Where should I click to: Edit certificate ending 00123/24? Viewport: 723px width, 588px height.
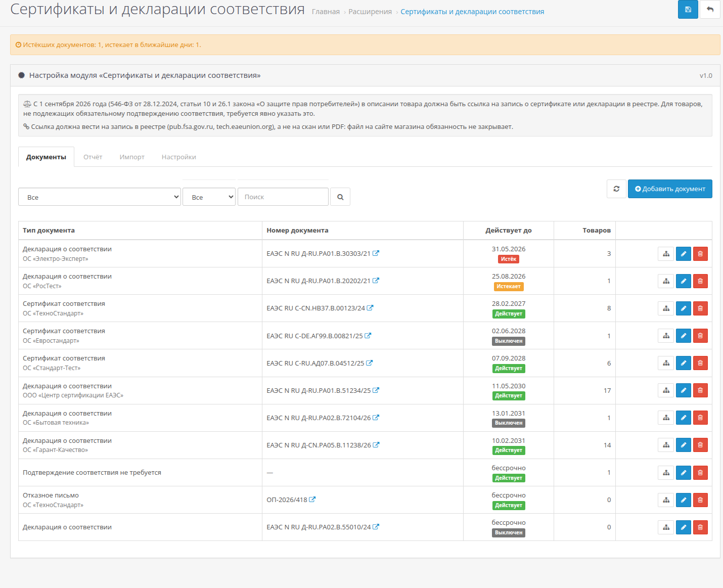point(683,308)
